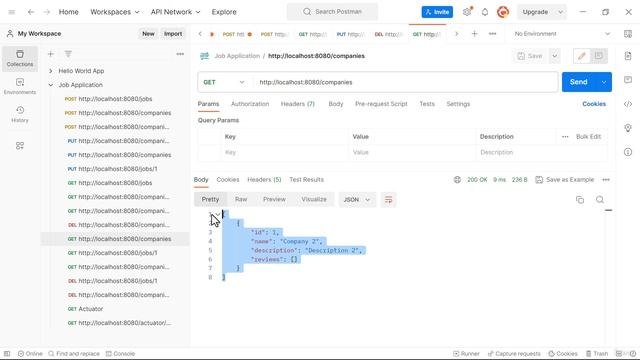Open the Collections sidebar panel
The image size is (640, 360).
coord(20,58)
